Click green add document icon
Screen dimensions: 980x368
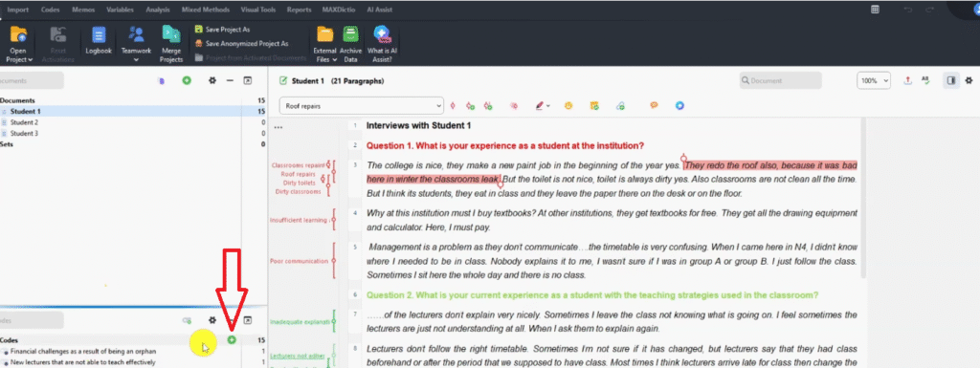pos(187,80)
